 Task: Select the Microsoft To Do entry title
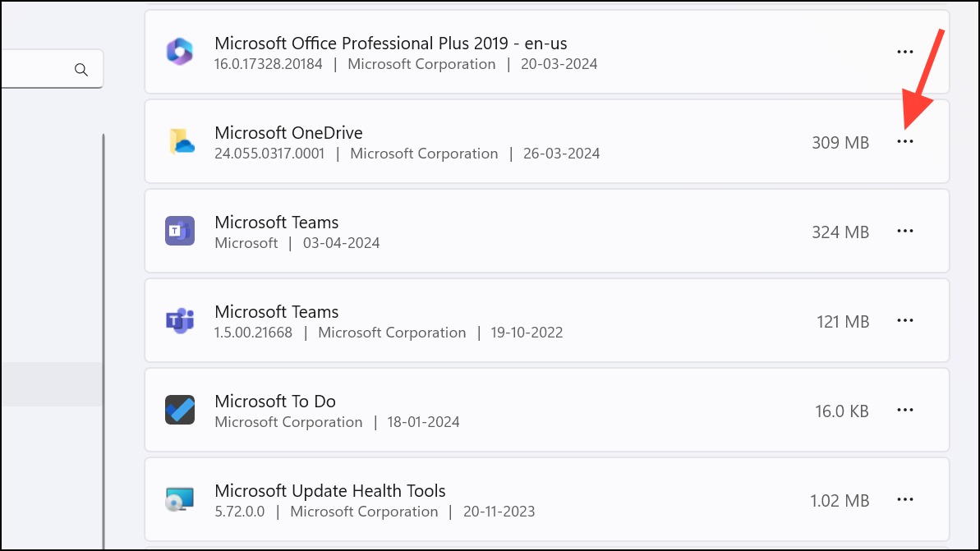[x=275, y=401]
